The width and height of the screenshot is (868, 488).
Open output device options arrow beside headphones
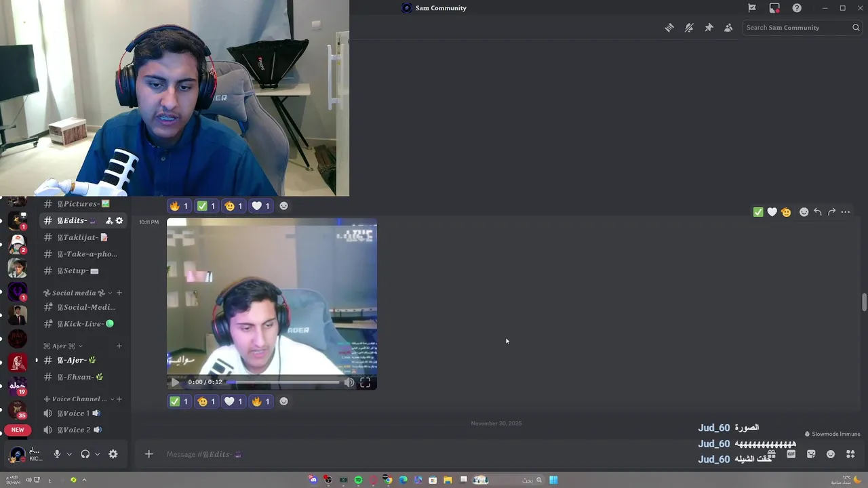(x=97, y=454)
